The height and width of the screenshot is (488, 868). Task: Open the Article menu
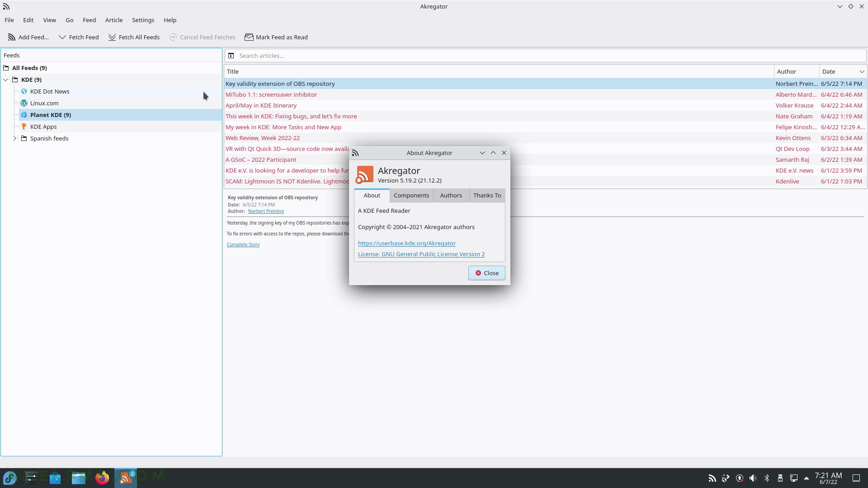point(114,20)
